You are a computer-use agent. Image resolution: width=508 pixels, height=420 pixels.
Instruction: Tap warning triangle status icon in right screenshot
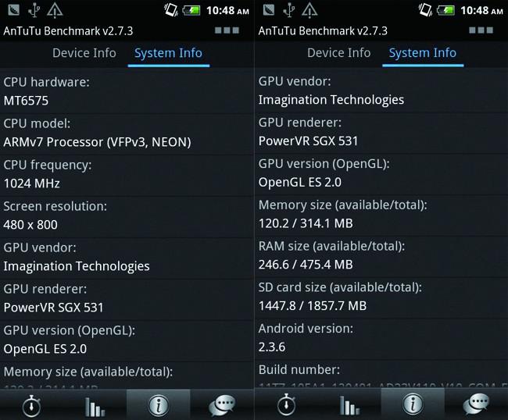click(x=309, y=10)
